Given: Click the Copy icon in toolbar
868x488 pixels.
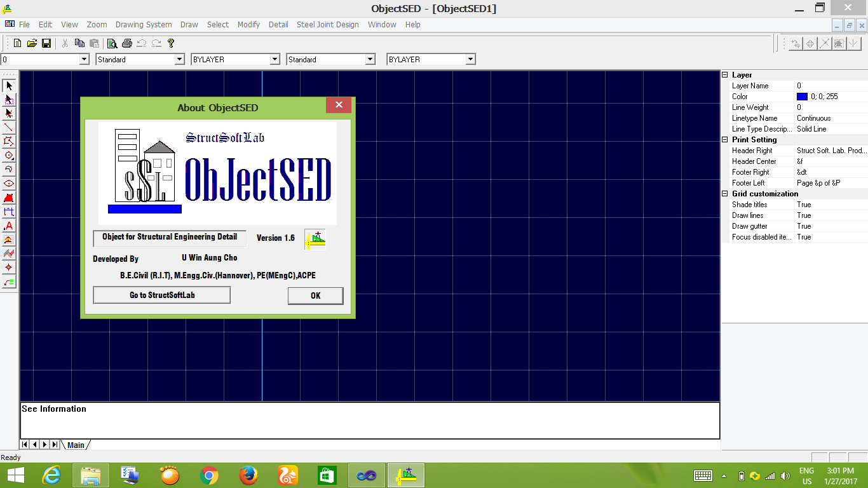Looking at the screenshot, I should [x=79, y=43].
